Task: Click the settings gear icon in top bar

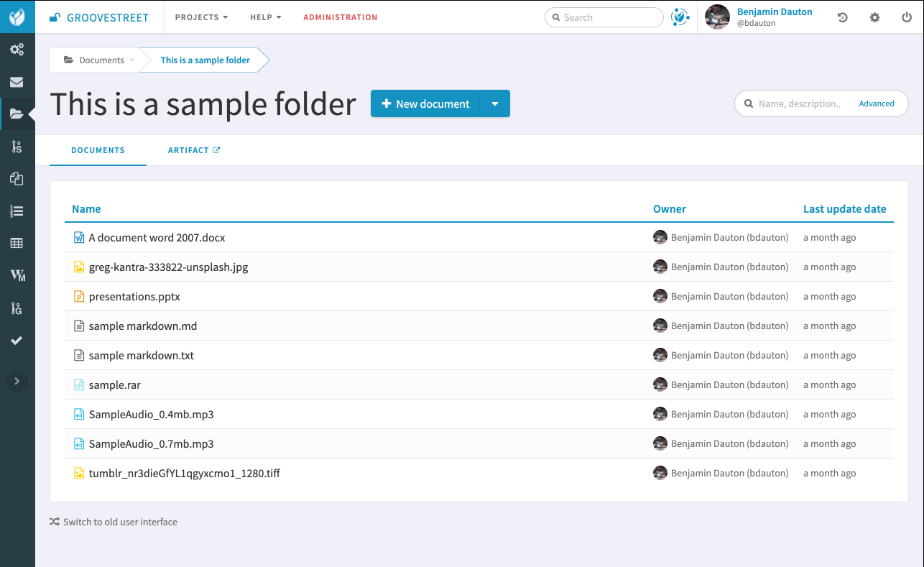Action: 874,17
